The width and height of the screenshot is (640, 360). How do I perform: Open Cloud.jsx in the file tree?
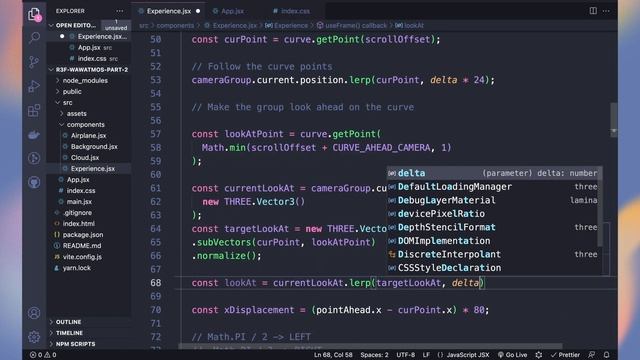[x=84, y=158]
